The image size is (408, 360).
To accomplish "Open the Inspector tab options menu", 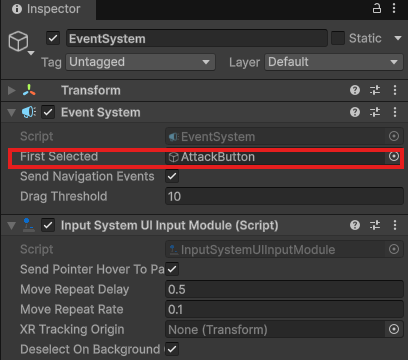I will pos(394,8).
